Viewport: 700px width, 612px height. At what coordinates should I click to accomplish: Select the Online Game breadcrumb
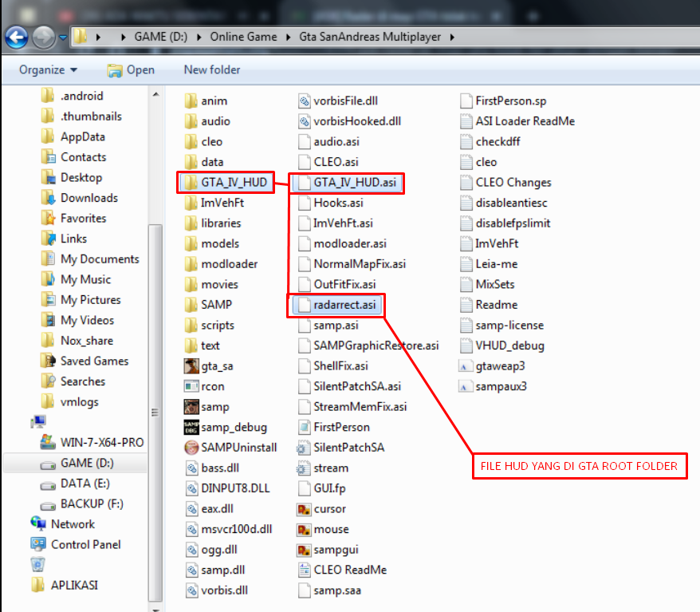click(243, 37)
